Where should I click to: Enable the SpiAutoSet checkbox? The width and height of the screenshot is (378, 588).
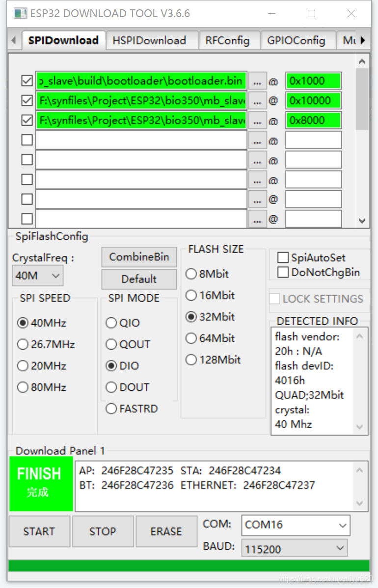tap(283, 257)
